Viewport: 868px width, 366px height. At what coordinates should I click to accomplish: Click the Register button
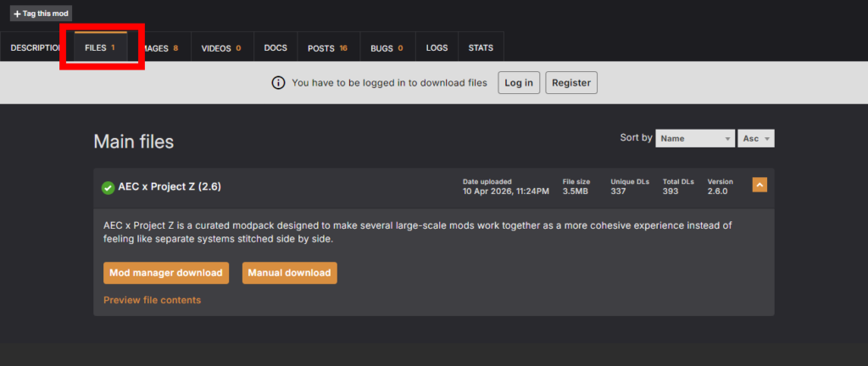571,83
